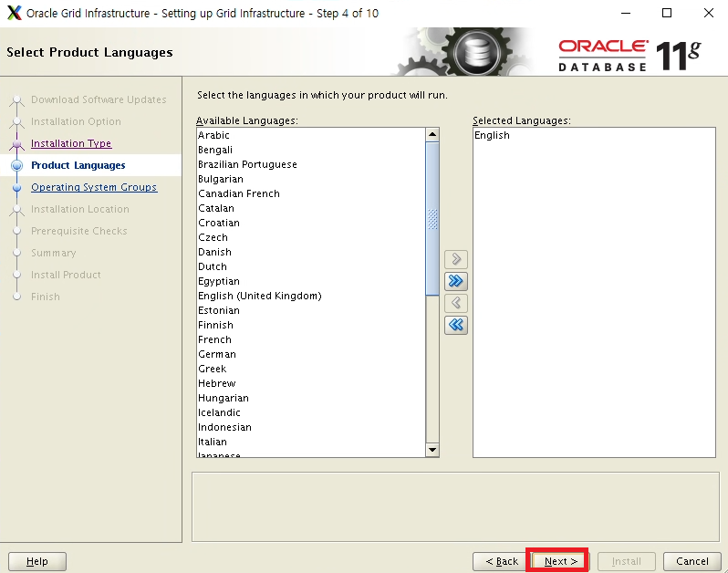Choose Finnish from Available Languages

point(310,325)
